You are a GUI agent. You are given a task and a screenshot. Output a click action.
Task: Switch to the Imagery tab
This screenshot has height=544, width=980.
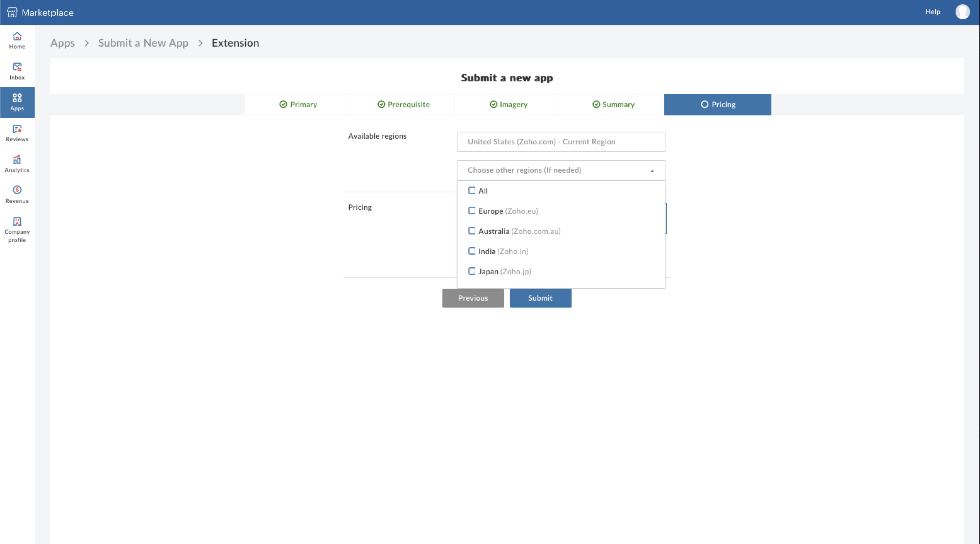click(508, 105)
